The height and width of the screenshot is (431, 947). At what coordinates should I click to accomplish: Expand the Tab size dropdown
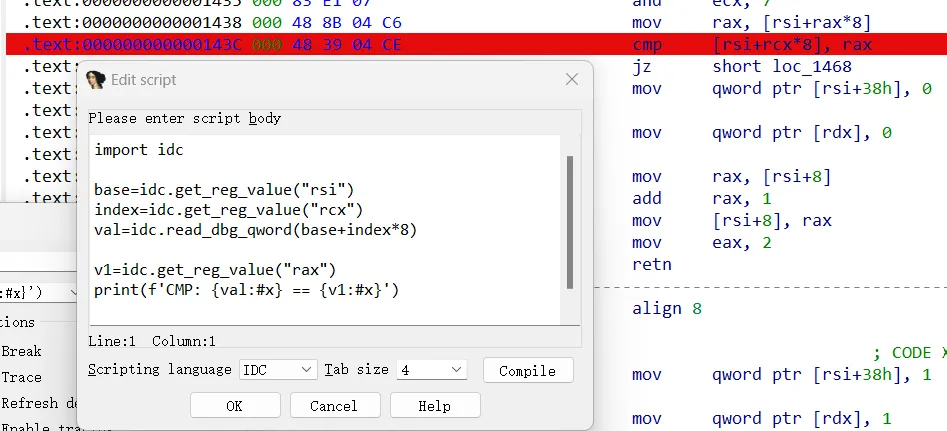[431, 370]
